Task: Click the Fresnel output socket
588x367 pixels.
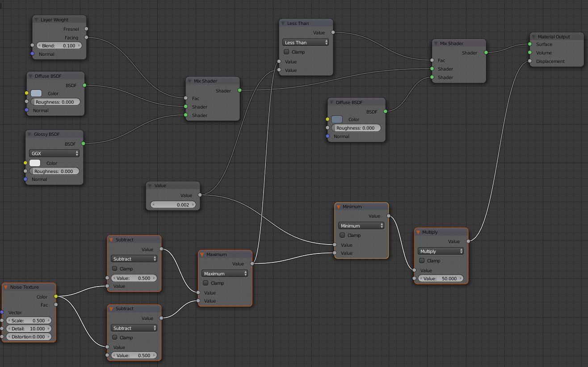Action: tap(86, 29)
